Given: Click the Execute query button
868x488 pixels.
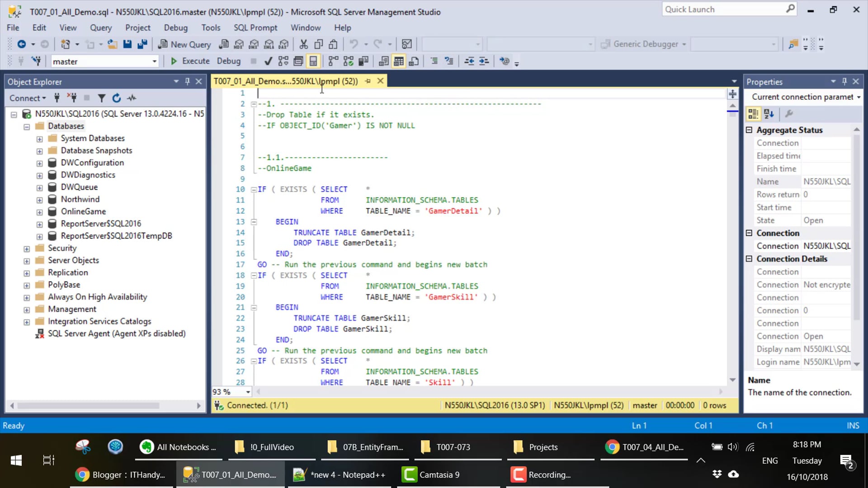Looking at the screenshot, I should pos(190,61).
